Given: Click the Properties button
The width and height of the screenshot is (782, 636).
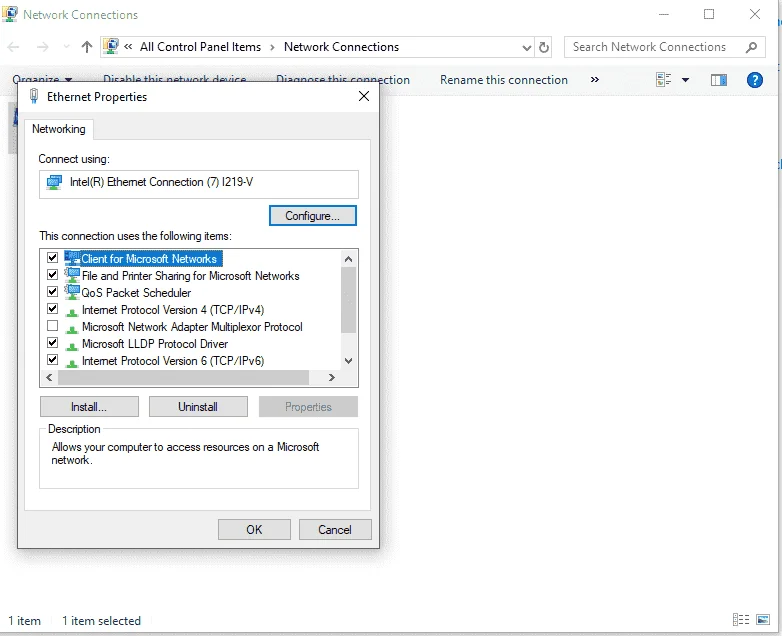Looking at the screenshot, I should tap(308, 407).
